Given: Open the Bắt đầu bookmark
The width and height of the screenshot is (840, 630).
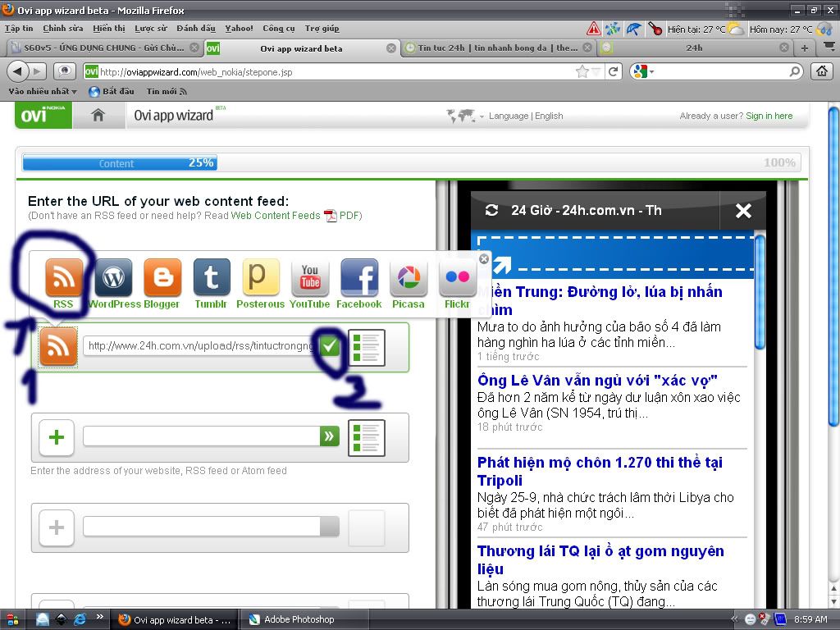Looking at the screenshot, I should 112,92.
